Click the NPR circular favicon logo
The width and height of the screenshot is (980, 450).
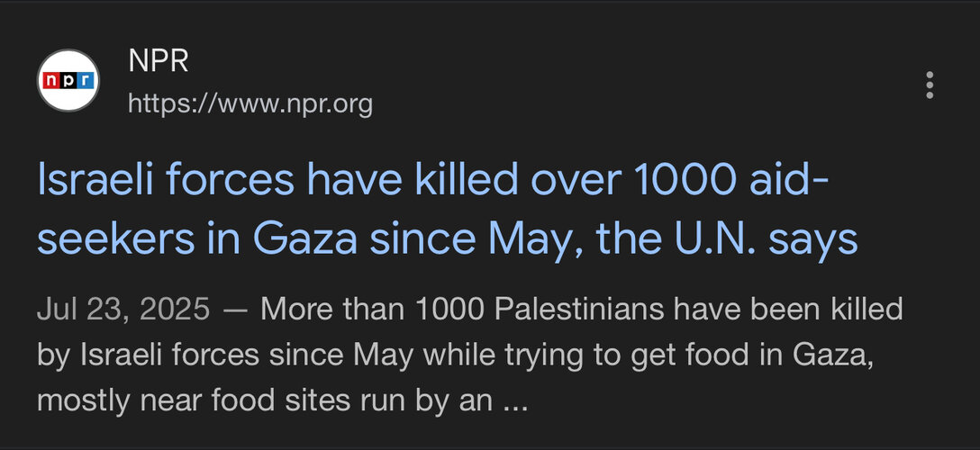68,80
